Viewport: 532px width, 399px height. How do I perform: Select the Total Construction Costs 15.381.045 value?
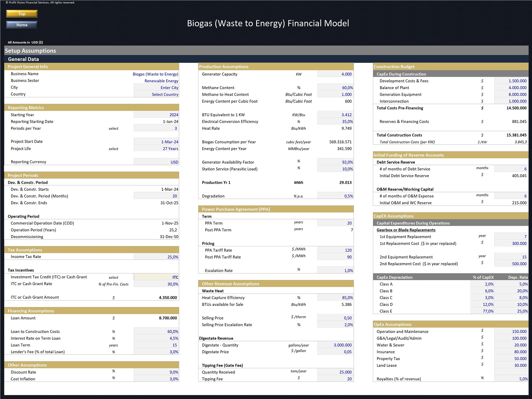516,135
